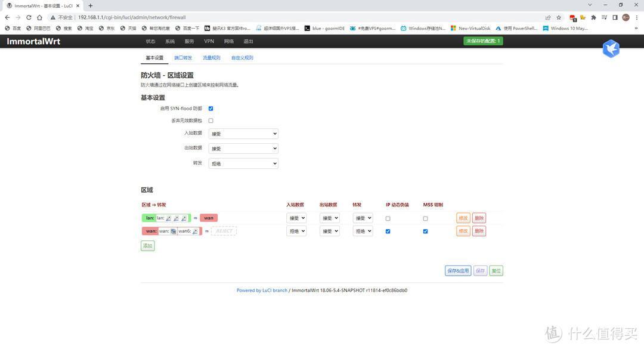
Task: Toggle the browser side panel icon
Action: (x=615, y=17)
